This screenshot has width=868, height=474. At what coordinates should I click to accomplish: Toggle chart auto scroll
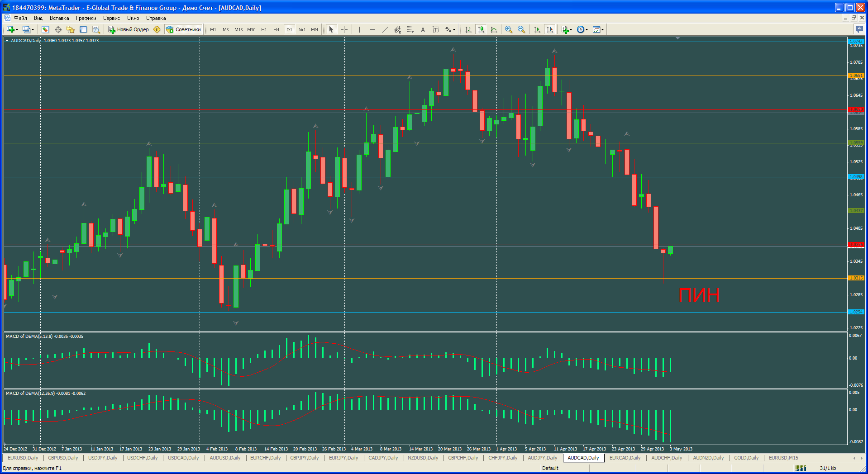pos(537,29)
